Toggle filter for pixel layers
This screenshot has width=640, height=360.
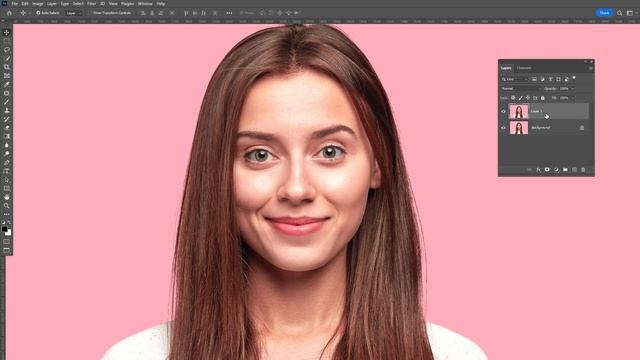point(534,79)
